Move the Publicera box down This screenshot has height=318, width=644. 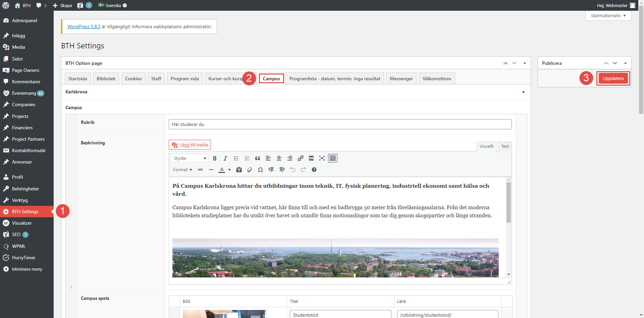[x=615, y=63]
